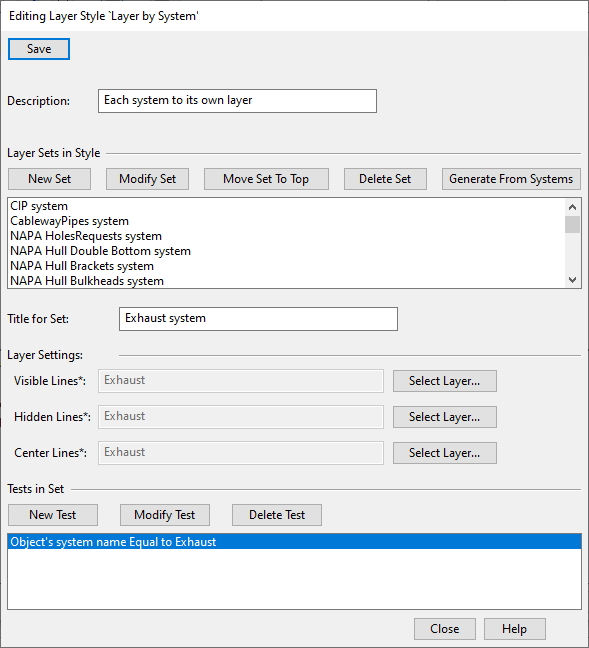Edit the Title for Set field
This screenshot has width=589, height=648.
(258, 319)
